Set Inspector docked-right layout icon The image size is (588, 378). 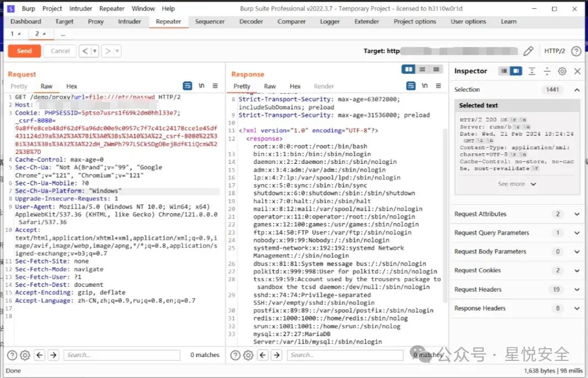(516, 71)
